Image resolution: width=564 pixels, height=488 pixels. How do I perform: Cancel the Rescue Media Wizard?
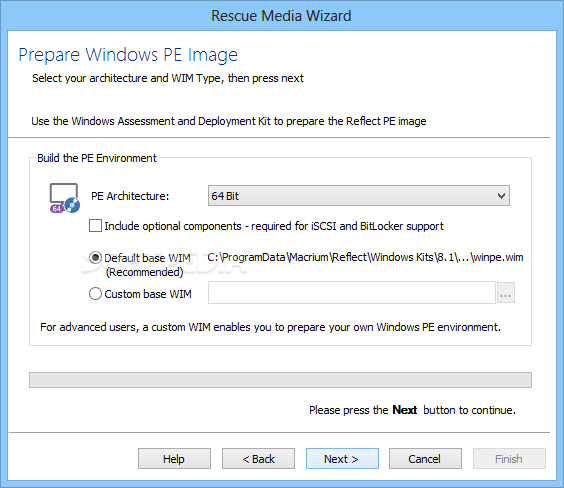425,459
